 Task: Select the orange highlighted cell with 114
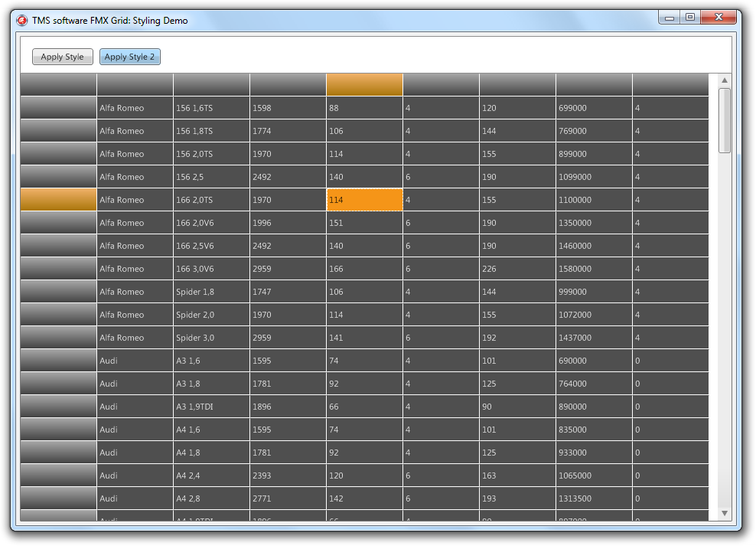tap(364, 200)
